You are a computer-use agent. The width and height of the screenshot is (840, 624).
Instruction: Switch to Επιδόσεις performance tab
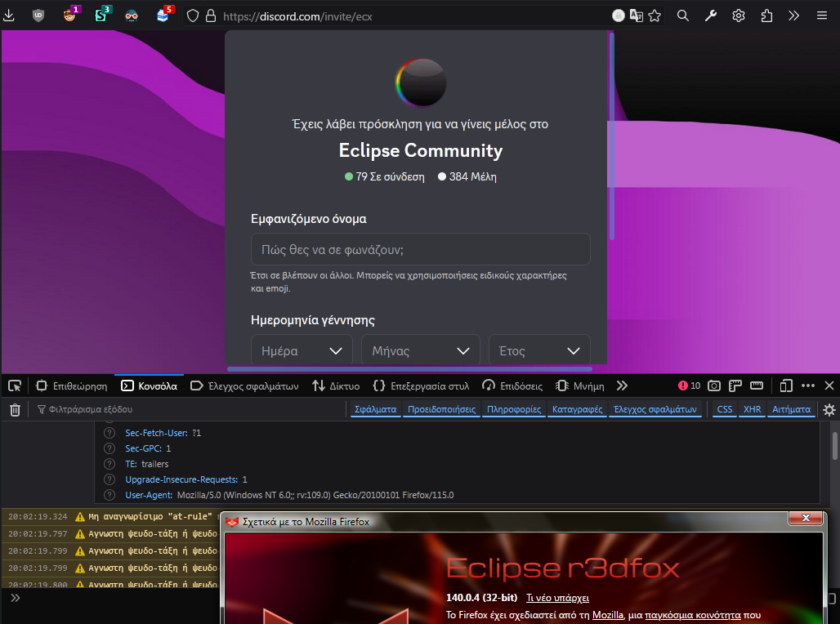pyautogui.click(x=512, y=386)
